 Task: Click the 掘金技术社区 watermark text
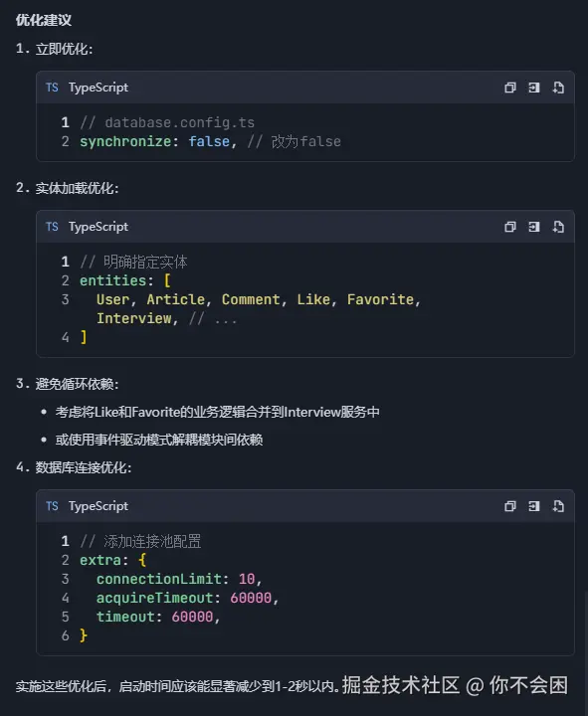point(401,685)
